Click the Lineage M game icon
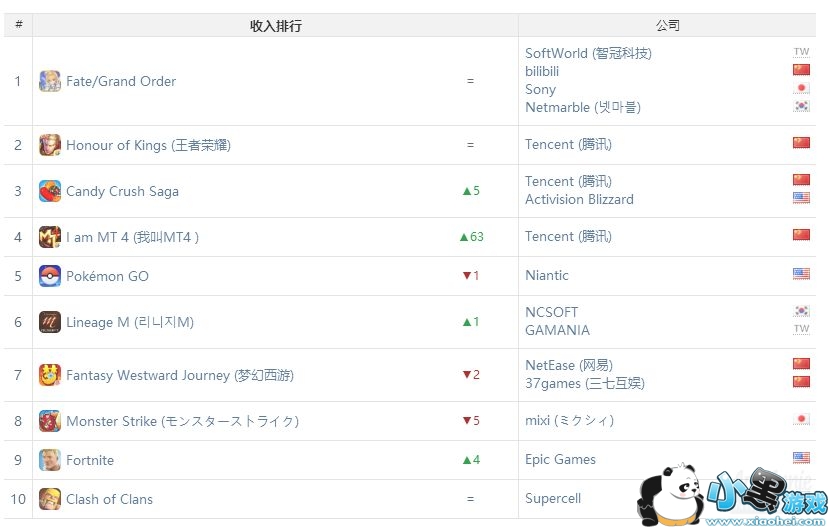The width and height of the screenshot is (829, 530). click(x=50, y=322)
